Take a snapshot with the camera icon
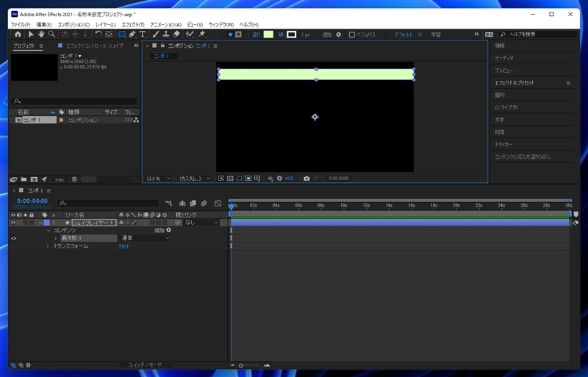 pos(306,178)
